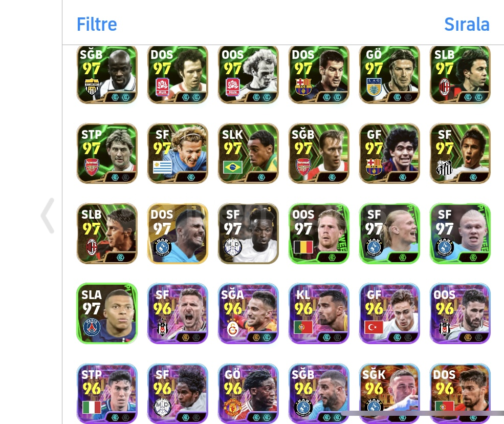Open the Filtre filter options
Screen dimensions: 504x424
coord(97,25)
